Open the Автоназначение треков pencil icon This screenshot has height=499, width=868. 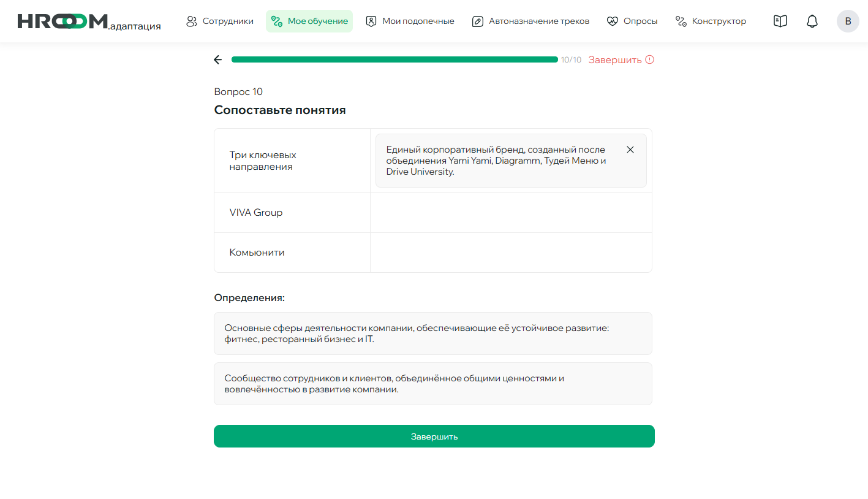coord(478,21)
